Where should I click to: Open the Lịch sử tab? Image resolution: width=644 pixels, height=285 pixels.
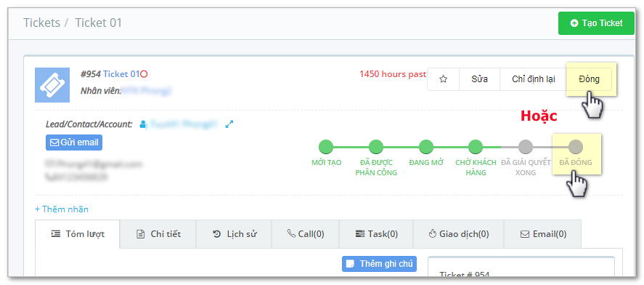click(234, 234)
